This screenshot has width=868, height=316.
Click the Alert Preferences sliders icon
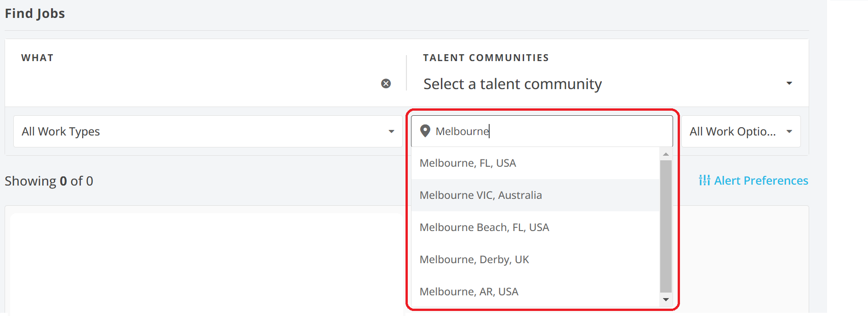tap(704, 181)
